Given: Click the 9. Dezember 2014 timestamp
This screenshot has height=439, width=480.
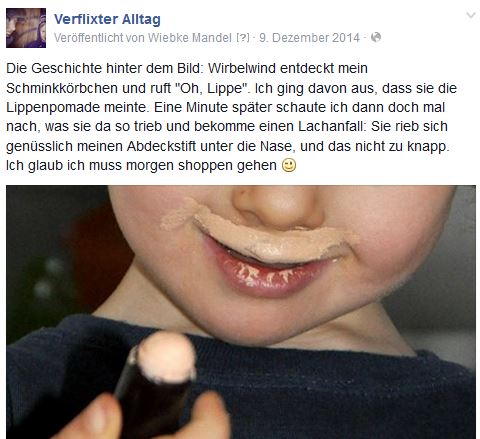Looking at the screenshot, I should (310, 38).
